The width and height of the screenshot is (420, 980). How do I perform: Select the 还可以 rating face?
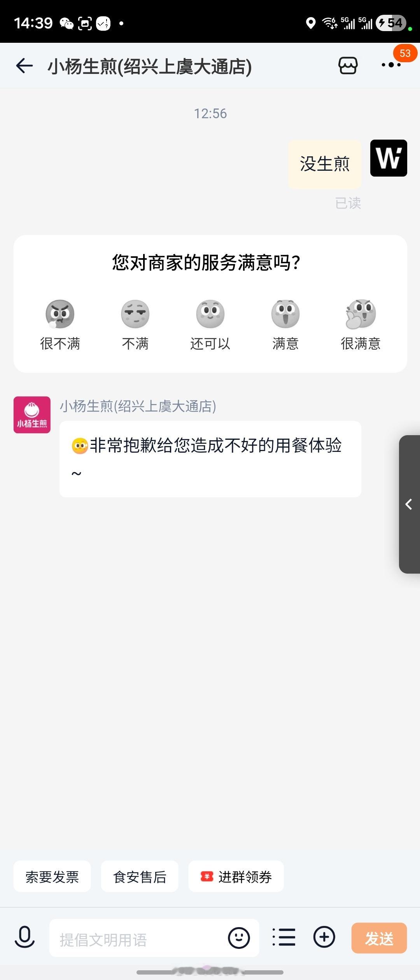(210, 314)
